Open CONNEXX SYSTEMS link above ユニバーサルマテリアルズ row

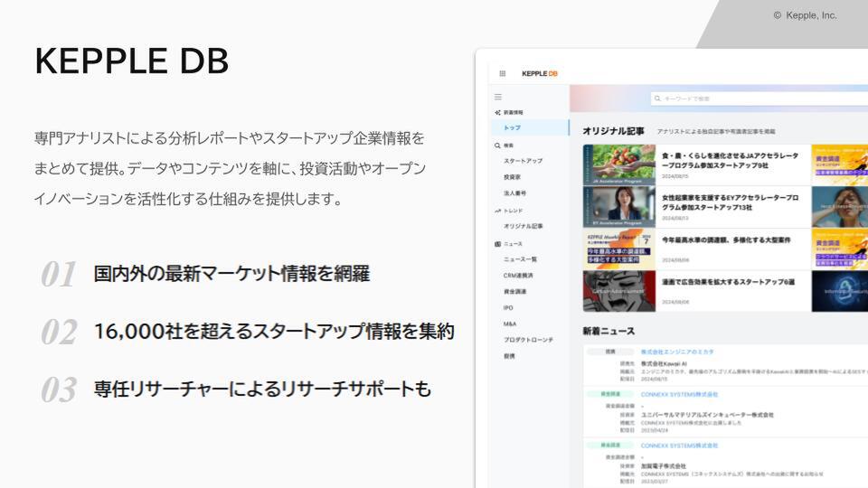679,395
